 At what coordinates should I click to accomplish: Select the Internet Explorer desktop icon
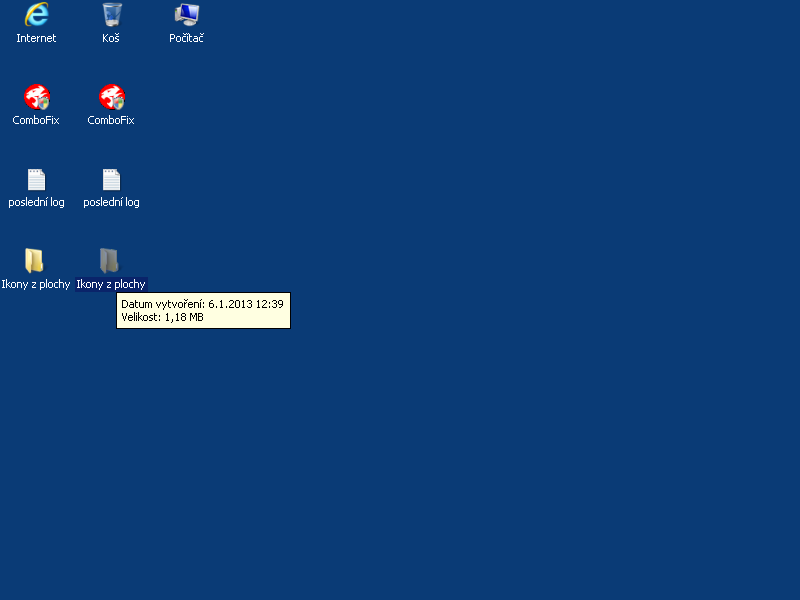(x=36, y=15)
